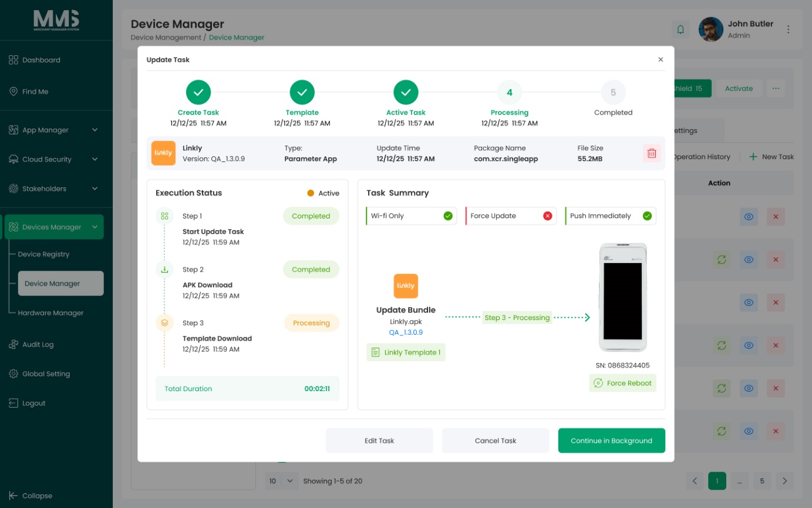Open Linkly Template 1 document badge

(x=406, y=352)
